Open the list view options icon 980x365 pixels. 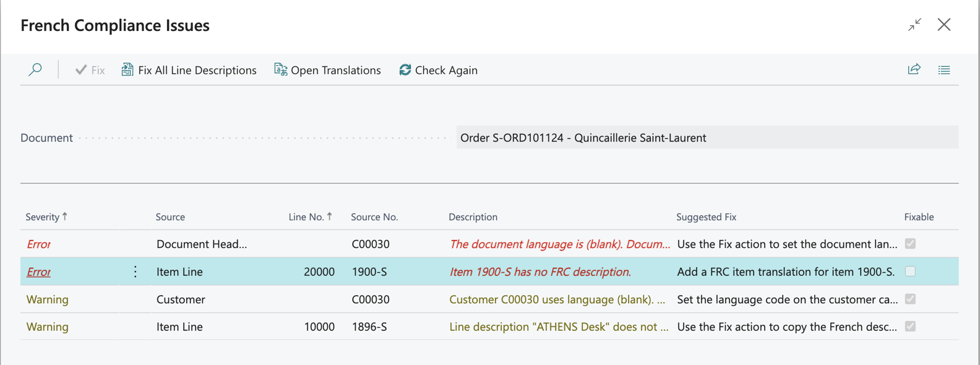943,70
